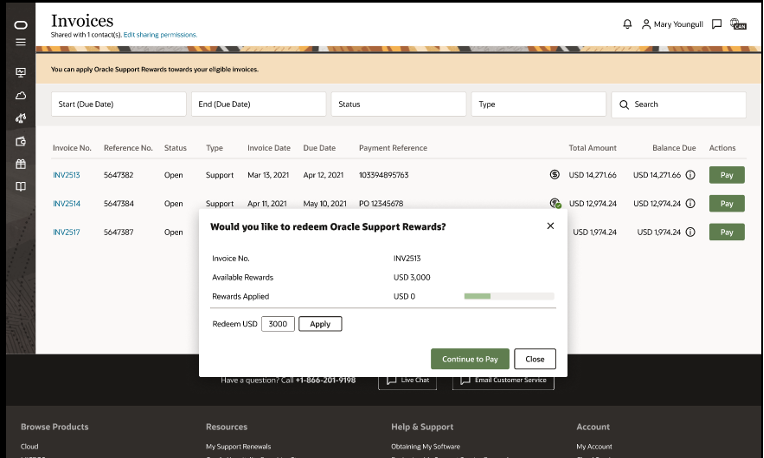Open the book documentation icon in sidebar
The width and height of the screenshot is (764, 458).
tap(20, 187)
